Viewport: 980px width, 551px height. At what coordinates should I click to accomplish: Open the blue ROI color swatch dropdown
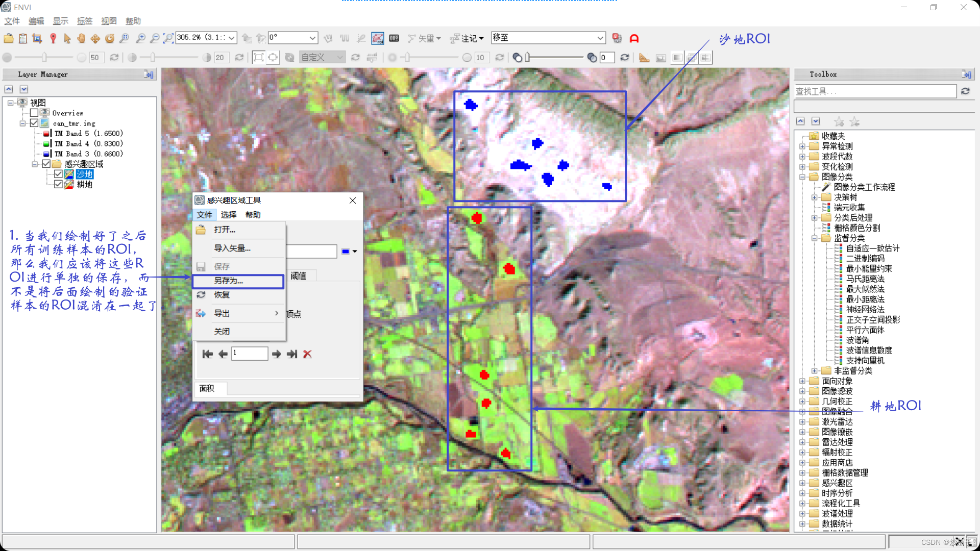point(355,252)
